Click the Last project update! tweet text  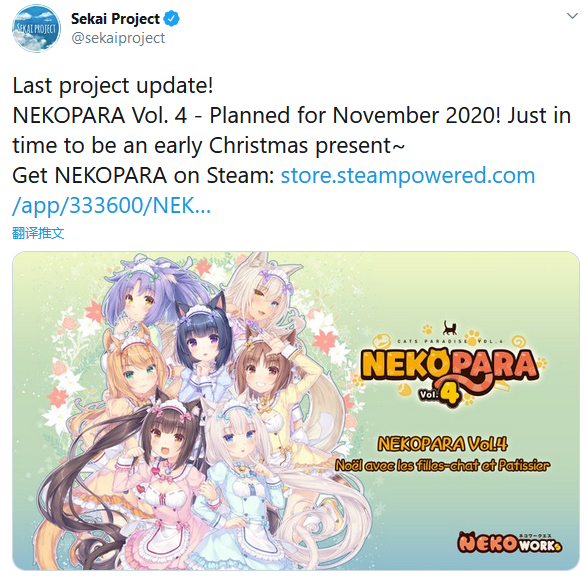pyautogui.click(x=113, y=86)
